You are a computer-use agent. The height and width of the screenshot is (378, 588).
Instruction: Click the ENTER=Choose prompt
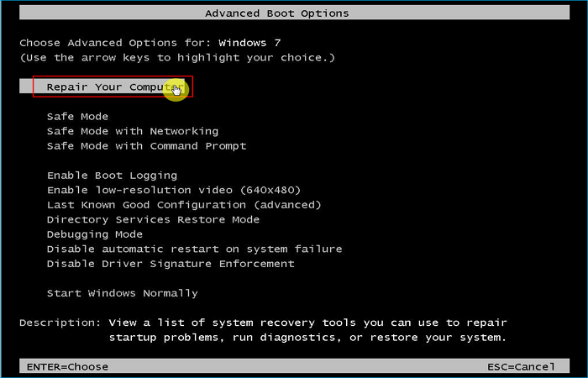tap(67, 366)
